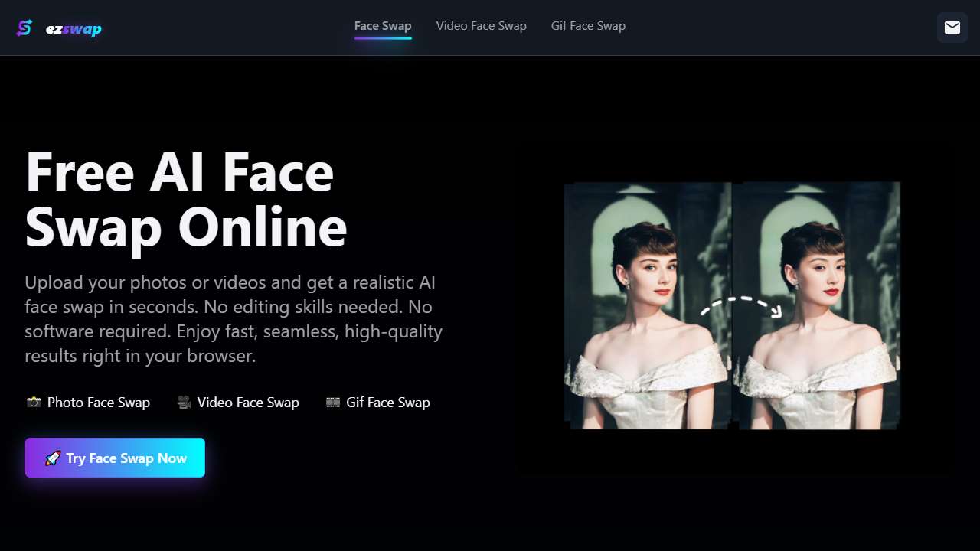Image resolution: width=980 pixels, height=551 pixels.
Task: Click the left original portrait image
Action: tap(647, 306)
